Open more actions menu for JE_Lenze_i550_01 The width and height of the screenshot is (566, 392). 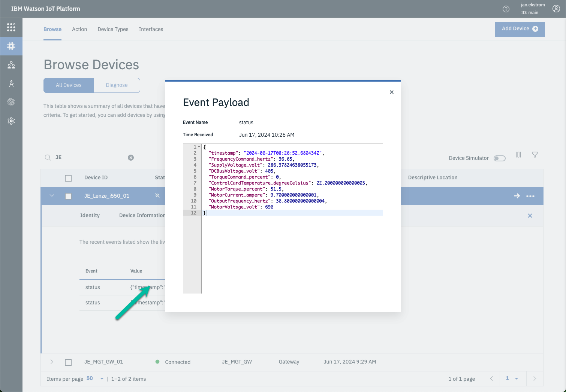click(530, 196)
